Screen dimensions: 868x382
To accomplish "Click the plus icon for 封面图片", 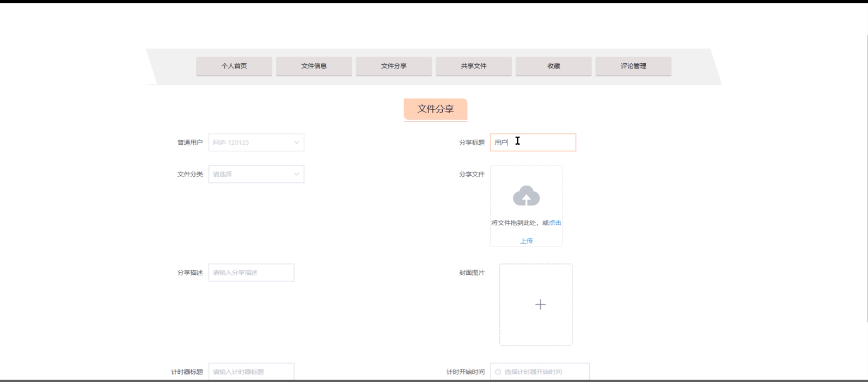I will click(540, 305).
